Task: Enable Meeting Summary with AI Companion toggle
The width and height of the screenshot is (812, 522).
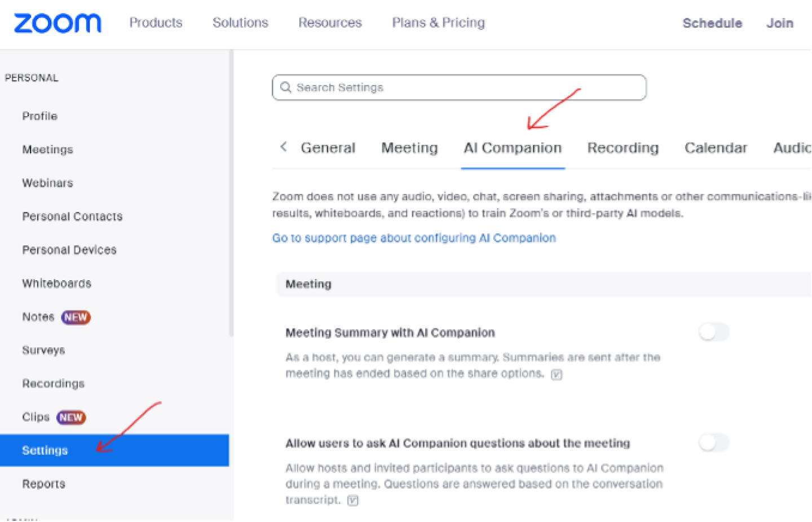Action: coord(714,332)
